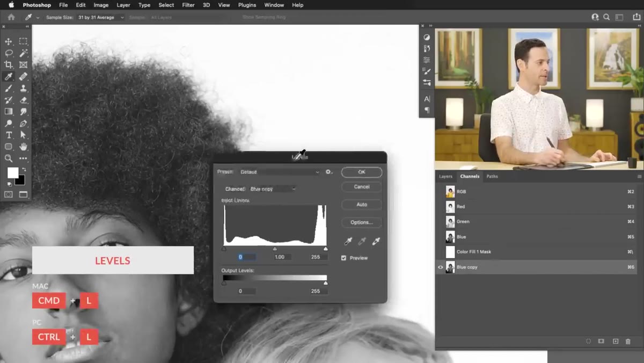Select the Hand tool
Screen dimensions: 644x363
tap(23, 147)
